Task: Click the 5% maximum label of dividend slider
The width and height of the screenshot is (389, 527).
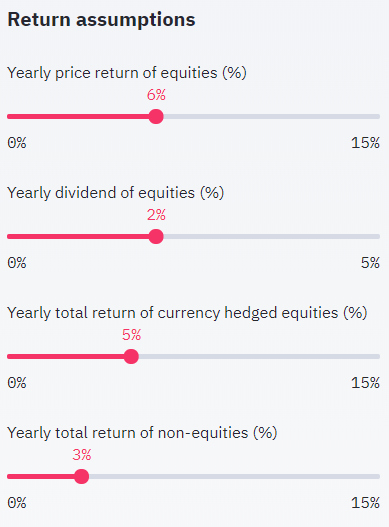Action: (370, 263)
